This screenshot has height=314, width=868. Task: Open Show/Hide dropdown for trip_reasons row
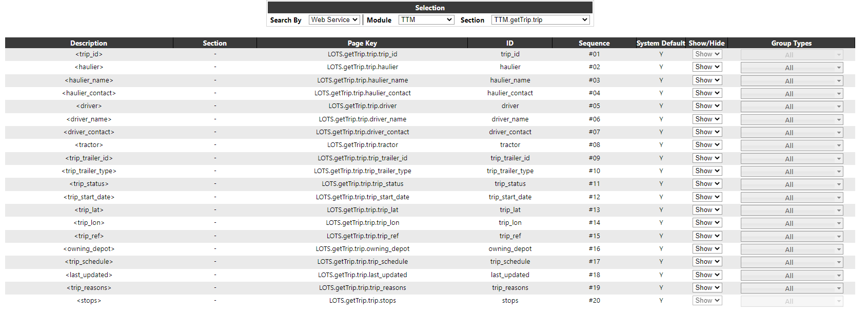(707, 288)
